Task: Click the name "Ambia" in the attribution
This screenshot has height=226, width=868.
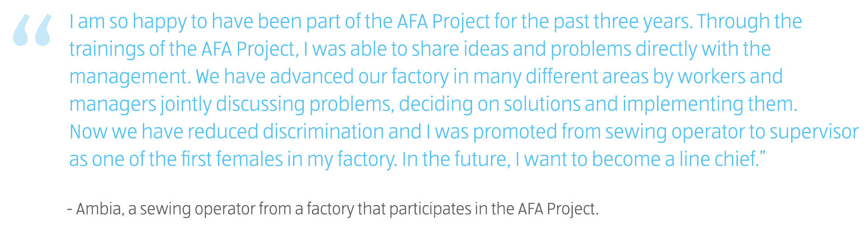Action: point(99,209)
